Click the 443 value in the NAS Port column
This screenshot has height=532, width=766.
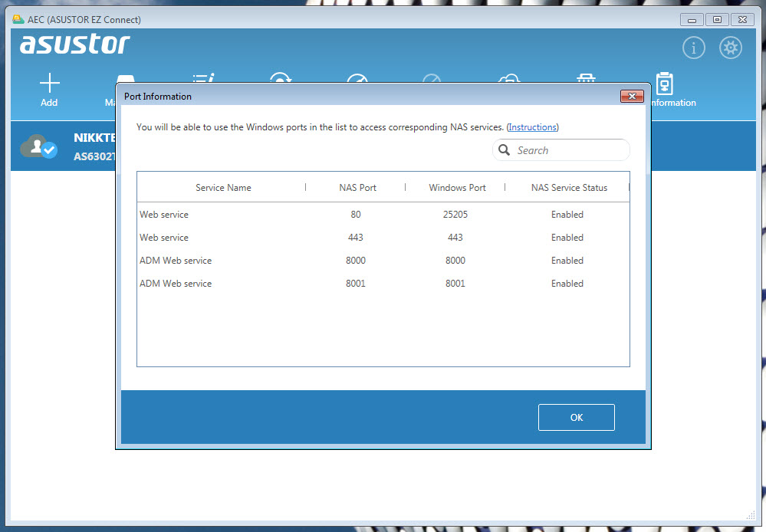point(356,238)
